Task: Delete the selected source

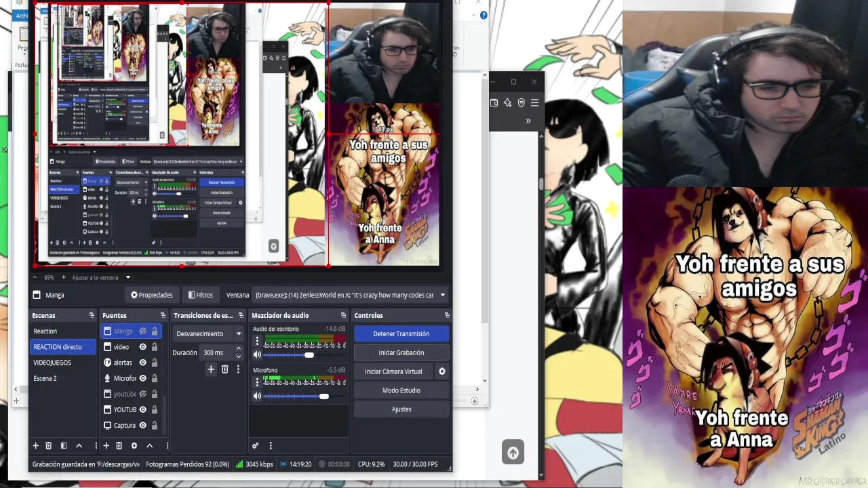Action: tap(119, 445)
